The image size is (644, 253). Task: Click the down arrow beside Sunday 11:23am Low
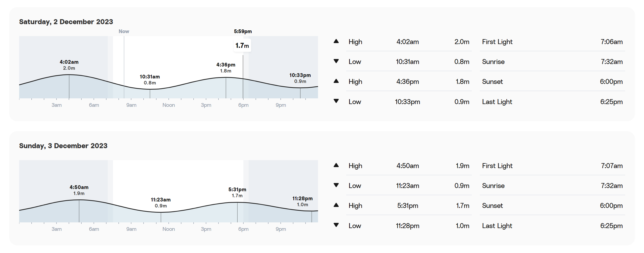336,185
